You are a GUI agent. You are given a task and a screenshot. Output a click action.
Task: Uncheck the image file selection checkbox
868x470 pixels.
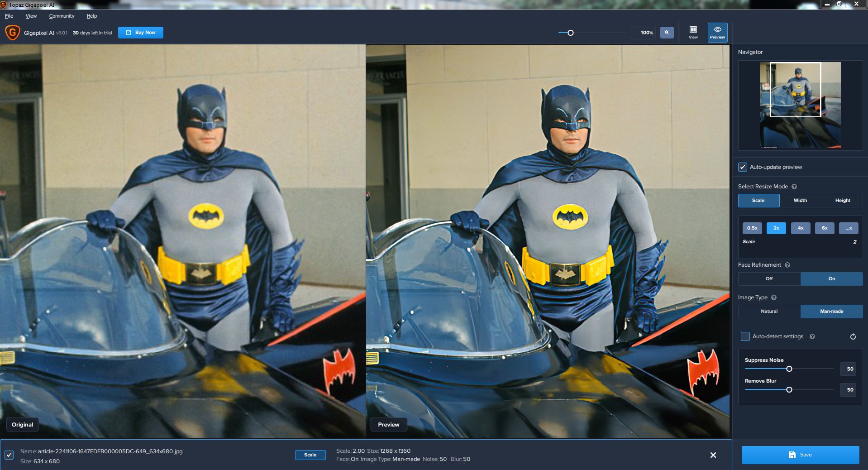click(x=9, y=455)
